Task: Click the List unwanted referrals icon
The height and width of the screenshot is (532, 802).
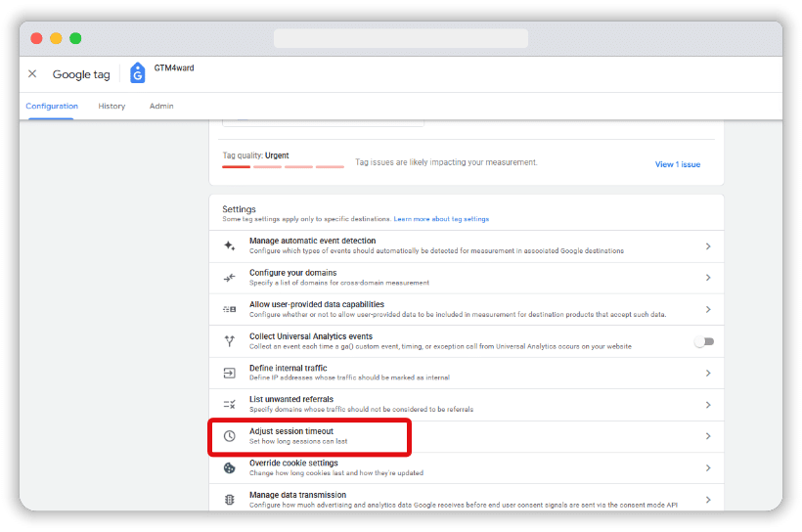Action: tap(230, 405)
